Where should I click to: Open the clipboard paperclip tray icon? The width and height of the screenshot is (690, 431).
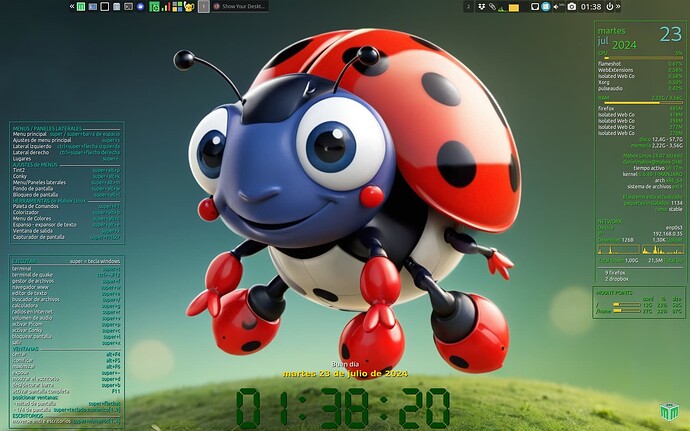(x=493, y=6)
